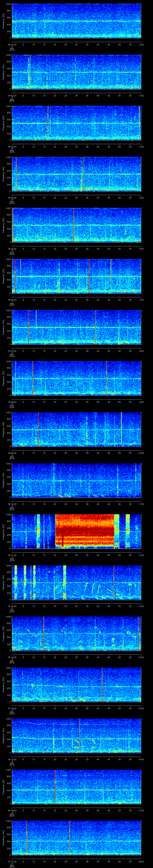This screenshot has height=868, width=153.
Task: Click the 18:01:00 start time label
Action: (12, 44)
